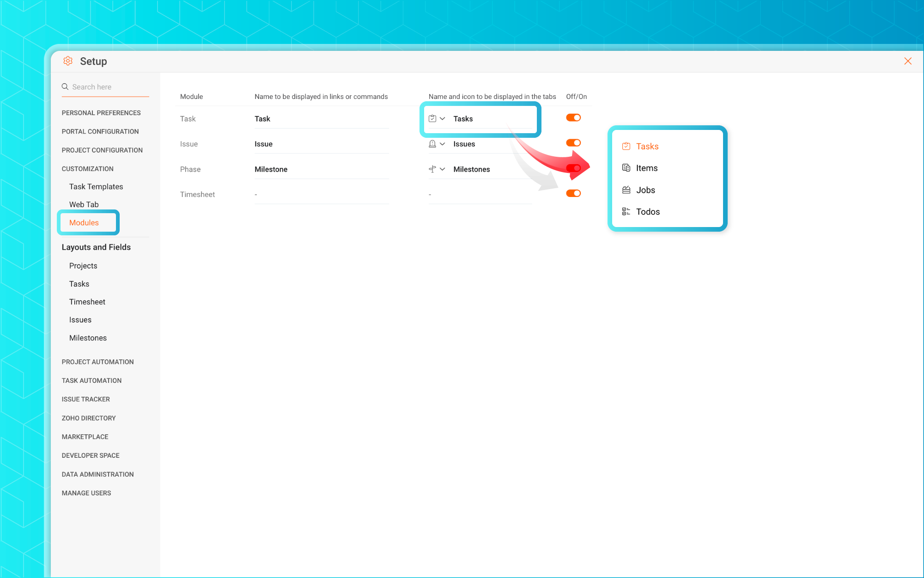Click the search magnifier icon

tap(65, 86)
